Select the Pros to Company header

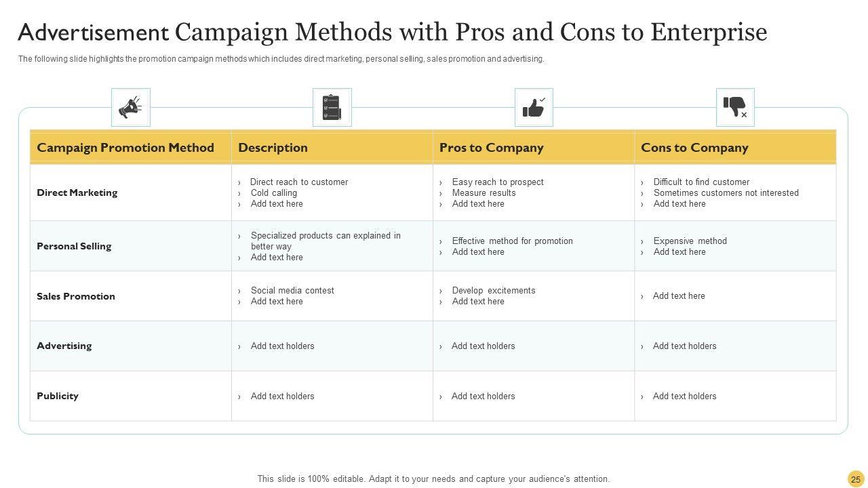[491, 148]
